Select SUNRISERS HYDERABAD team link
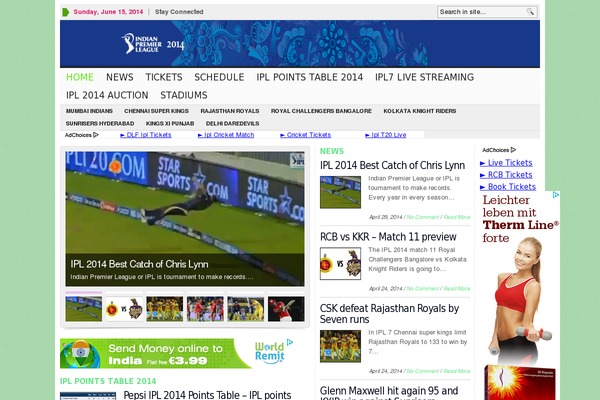The height and width of the screenshot is (400, 600). [100, 124]
